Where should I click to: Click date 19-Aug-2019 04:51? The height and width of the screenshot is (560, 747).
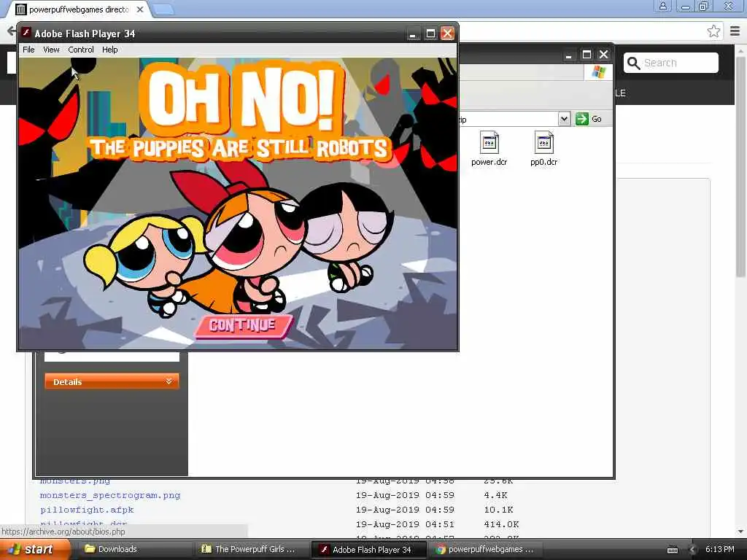click(x=405, y=524)
